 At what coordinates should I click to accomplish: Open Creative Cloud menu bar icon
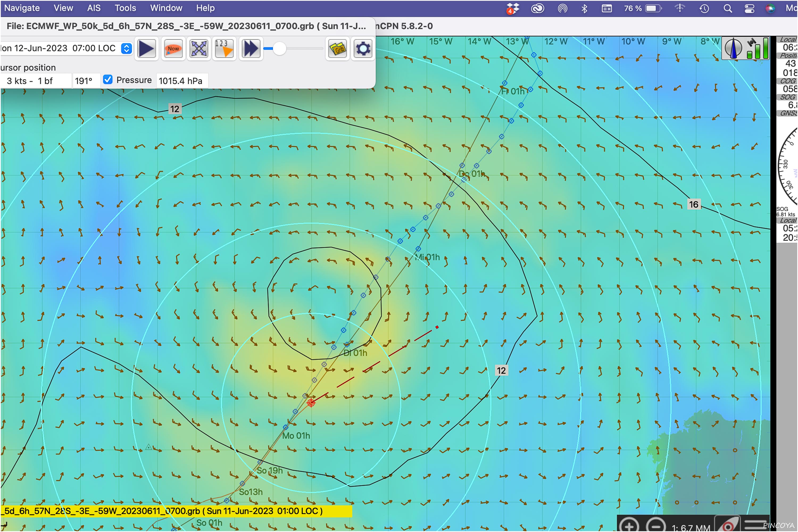tap(538, 8)
